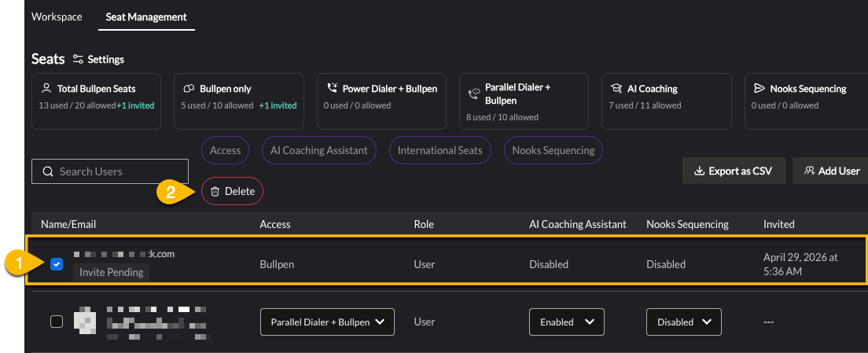This screenshot has height=353, width=868.
Task: Click the AI Coaching Assistant column header
Action: tap(578, 224)
